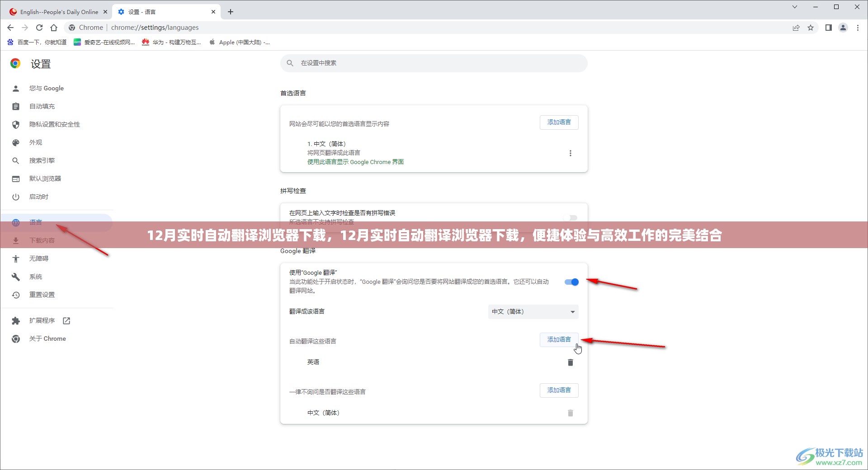Screen dimensions: 868x470
Task: Click the wrench icon beside 系统
Action: pyautogui.click(x=16, y=277)
